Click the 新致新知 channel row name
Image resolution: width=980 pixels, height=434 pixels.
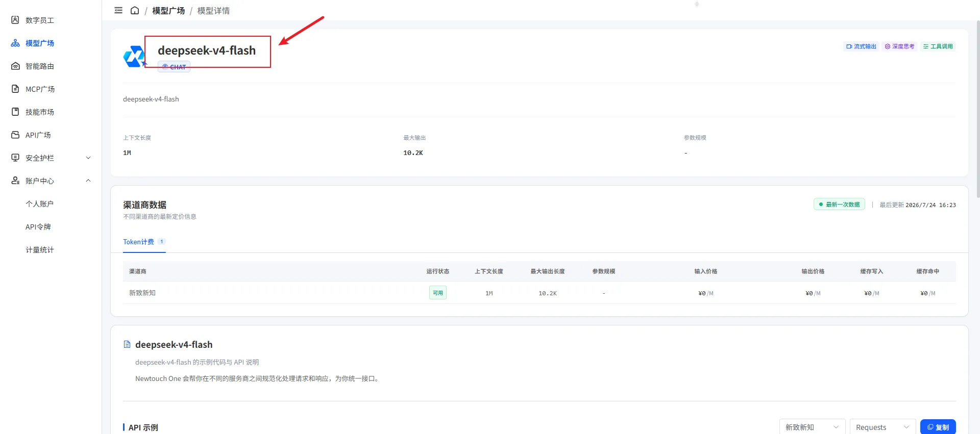142,293
